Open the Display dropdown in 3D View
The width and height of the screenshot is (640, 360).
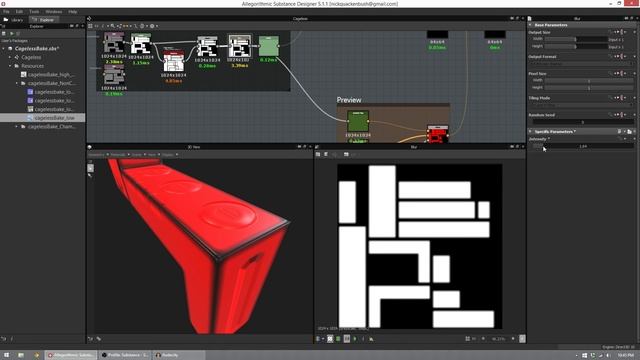pyautogui.click(x=170, y=155)
